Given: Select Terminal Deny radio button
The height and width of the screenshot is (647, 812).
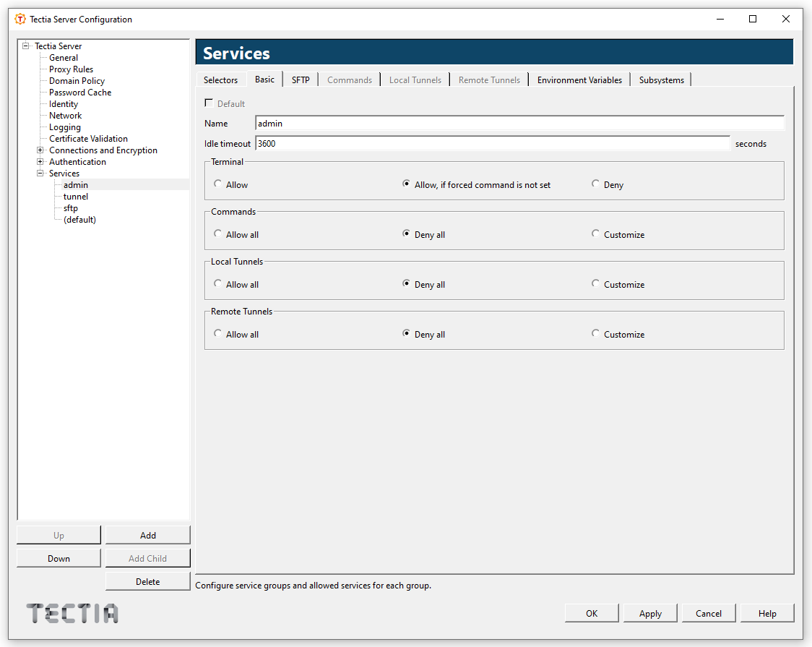Looking at the screenshot, I should click(x=595, y=184).
